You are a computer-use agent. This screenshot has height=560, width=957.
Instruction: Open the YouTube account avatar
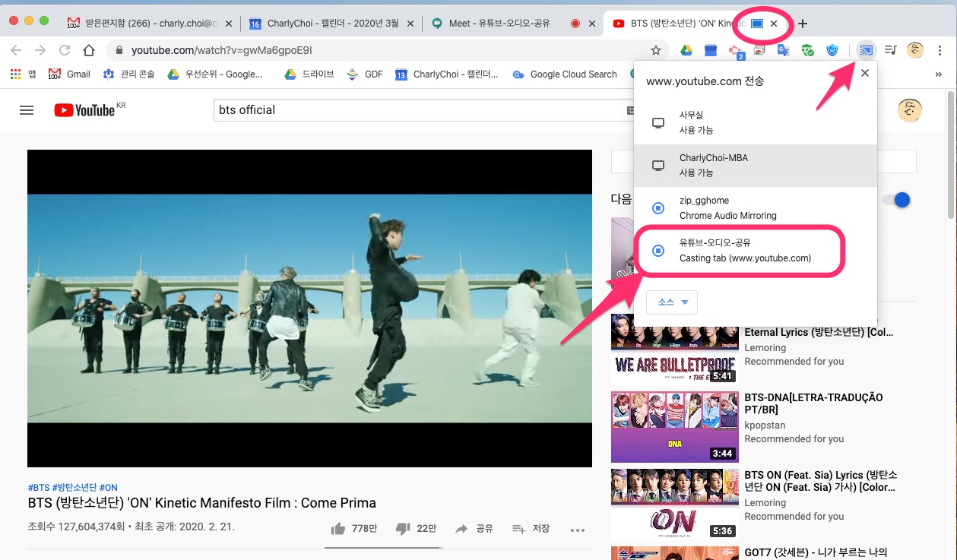pyautogui.click(x=910, y=110)
